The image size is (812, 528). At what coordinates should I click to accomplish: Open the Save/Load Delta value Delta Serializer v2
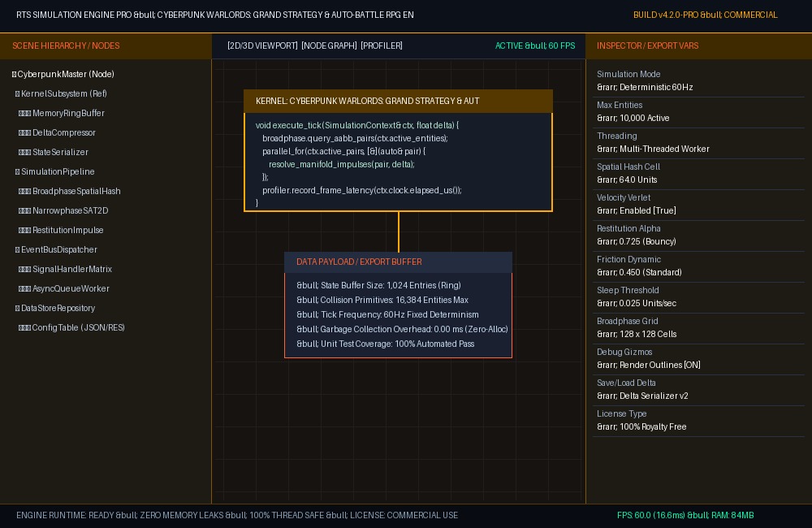coord(642,396)
